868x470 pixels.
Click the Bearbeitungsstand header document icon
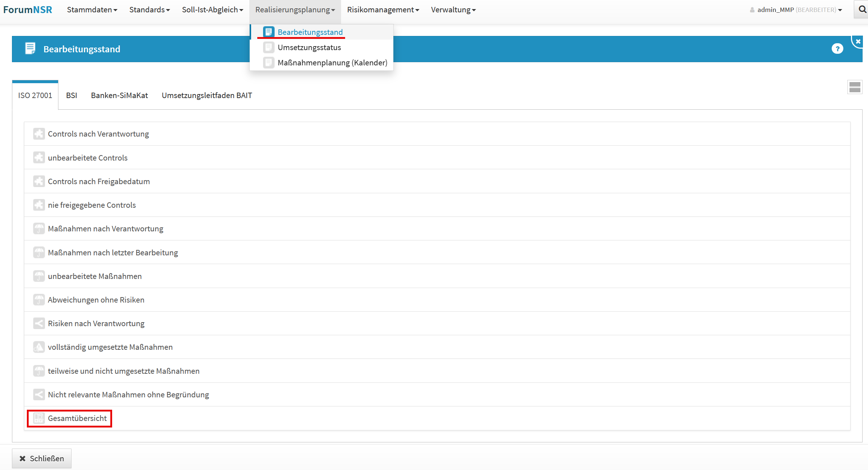click(x=30, y=48)
